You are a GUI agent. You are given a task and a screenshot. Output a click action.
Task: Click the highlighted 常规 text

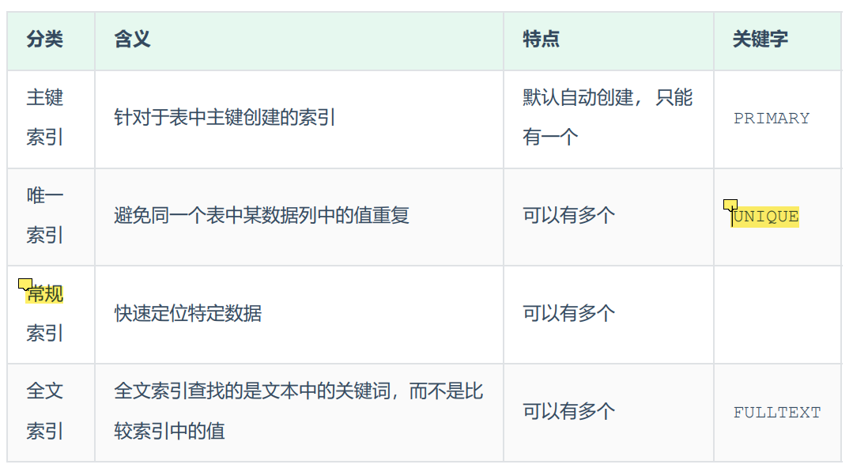45,295
